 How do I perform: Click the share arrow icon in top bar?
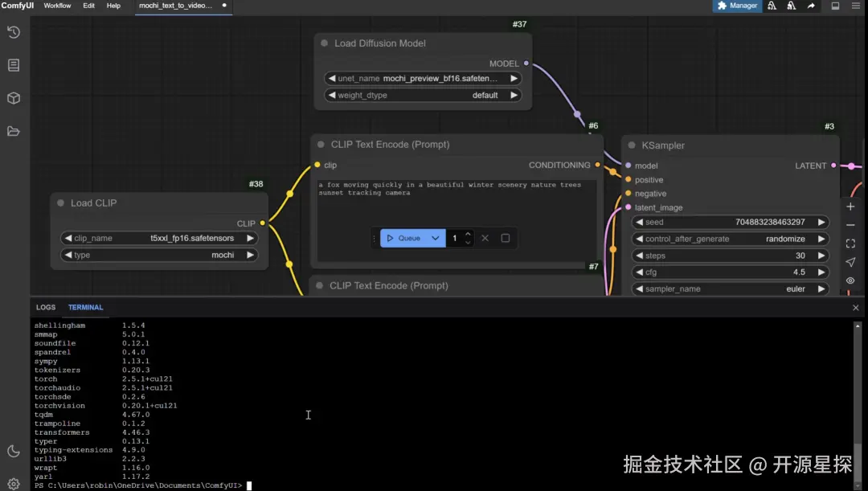811,6
